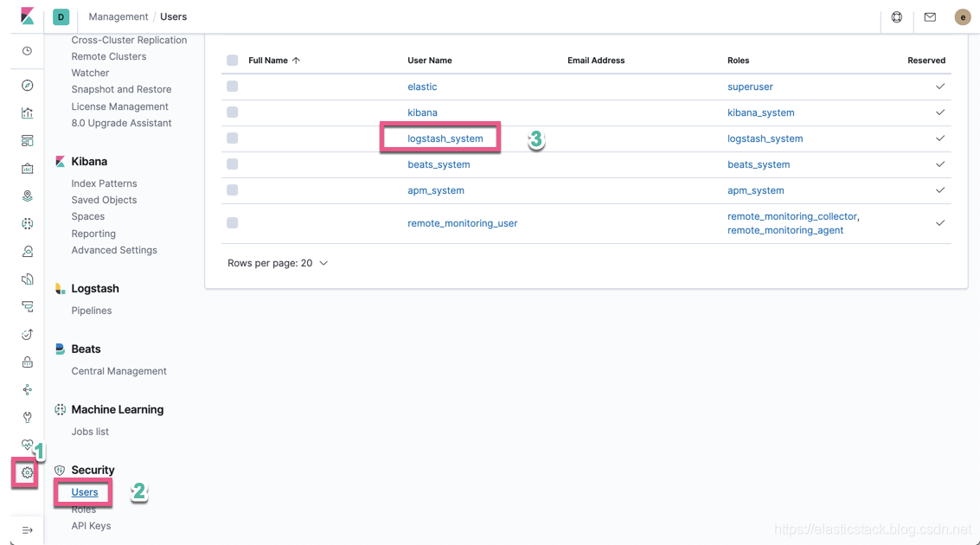The width and height of the screenshot is (980, 545).
Task: Open Cross-Cluster Replication menu item
Action: point(129,40)
